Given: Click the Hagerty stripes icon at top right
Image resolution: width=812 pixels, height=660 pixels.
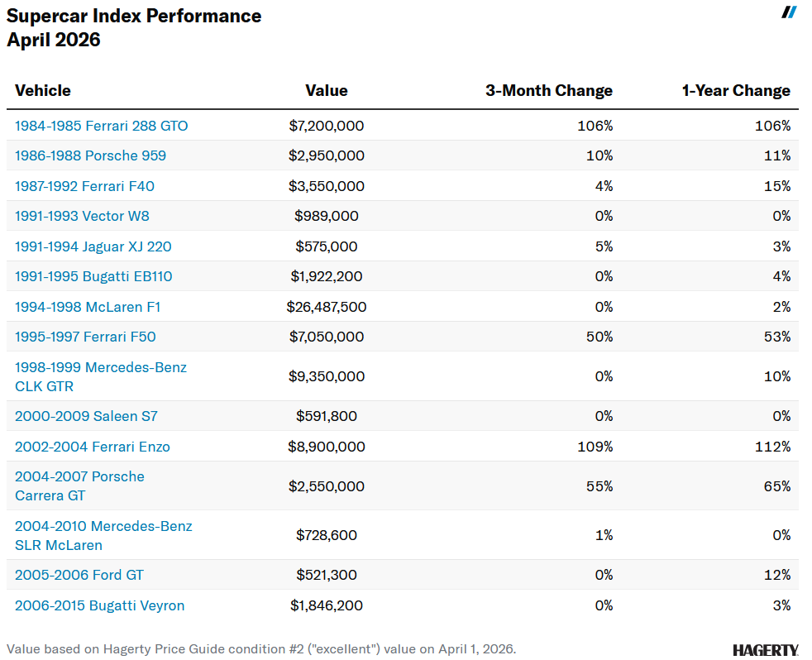Looking at the screenshot, I should pyautogui.click(x=789, y=12).
